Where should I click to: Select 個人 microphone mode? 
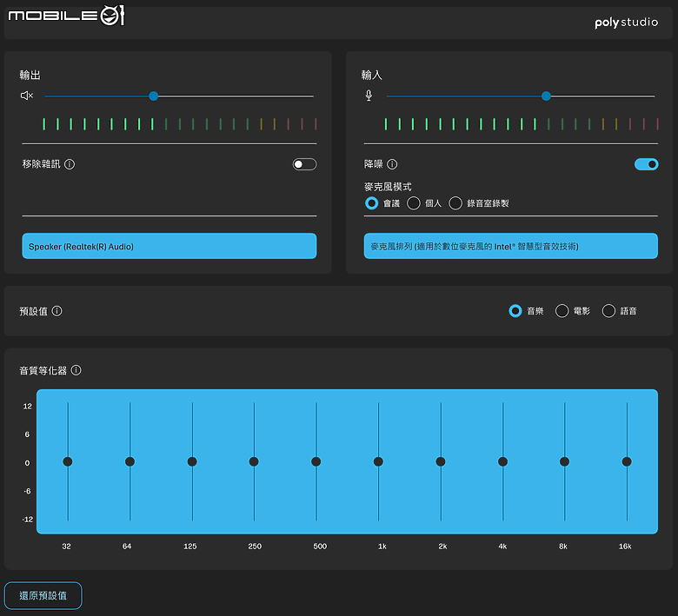414,203
